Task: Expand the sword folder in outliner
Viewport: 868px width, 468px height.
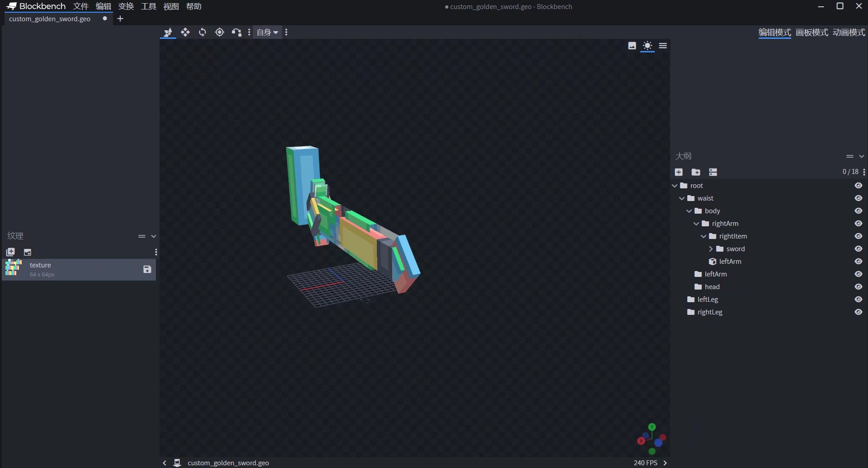Action: [x=711, y=249]
